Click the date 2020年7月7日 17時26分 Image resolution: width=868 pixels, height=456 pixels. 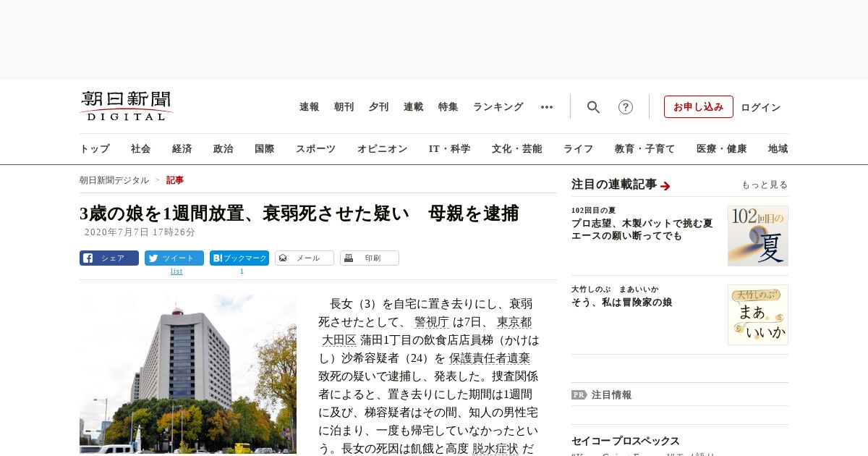point(140,232)
